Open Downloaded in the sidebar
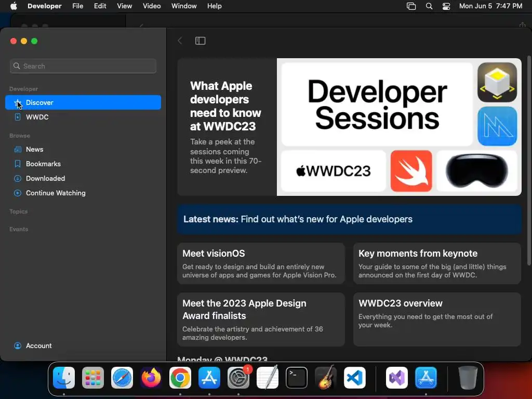The width and height of the screenshot is (532, 399). tap(83, 179)
